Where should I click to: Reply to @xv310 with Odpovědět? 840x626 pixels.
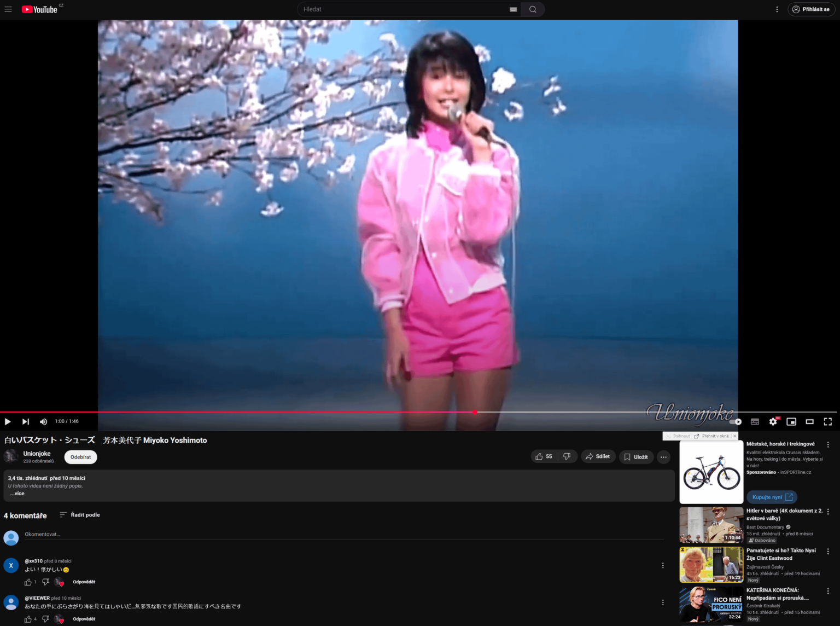pyautogui.click(x=84, y=582)
